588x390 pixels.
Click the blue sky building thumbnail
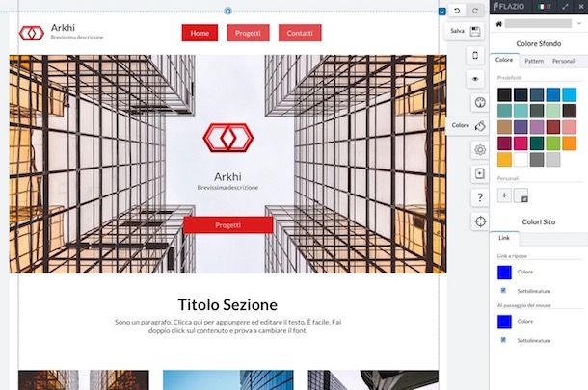coord(228,379)
